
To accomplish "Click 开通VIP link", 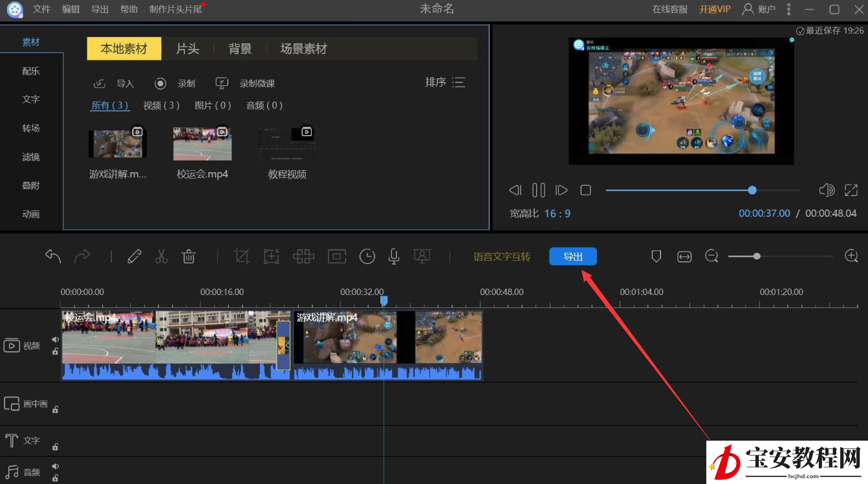I will [715, 9].
